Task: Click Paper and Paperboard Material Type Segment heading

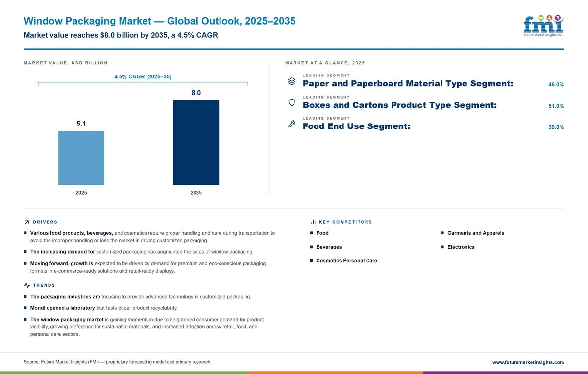Action: [408, 84]
